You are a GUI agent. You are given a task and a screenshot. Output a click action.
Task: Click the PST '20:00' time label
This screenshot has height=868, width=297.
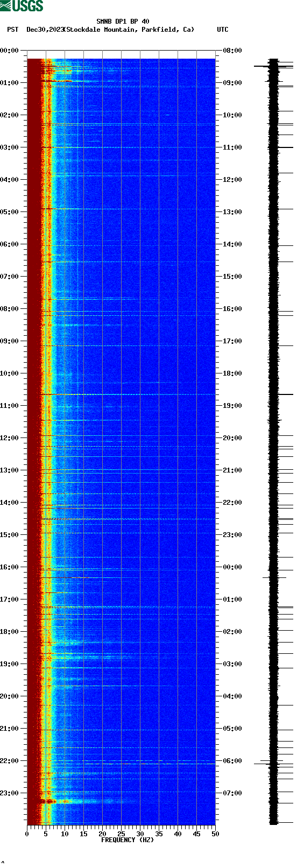click(x=10, y=696)
